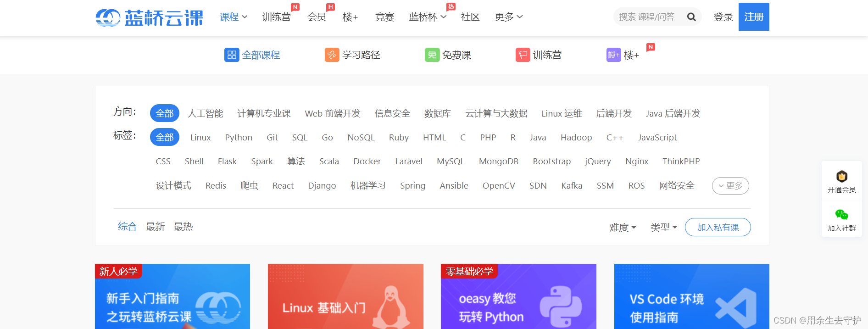The image size is (868, 329).
Task: Select the NoSQL tag
Action: 361,138
